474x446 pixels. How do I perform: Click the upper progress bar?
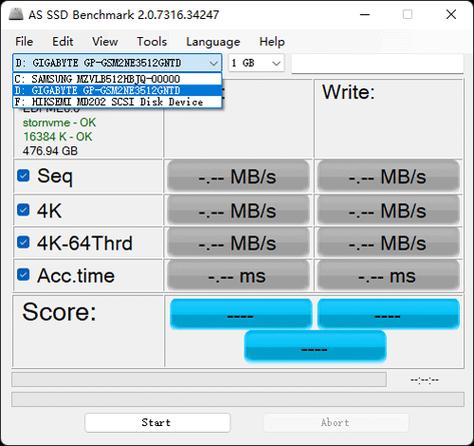click(x=199, y=379)
